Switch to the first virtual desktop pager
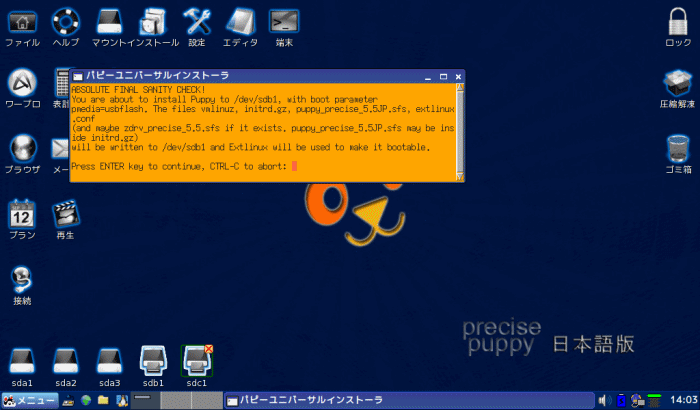This screenshot has width=700, height=410. click(x=145, y=401)
